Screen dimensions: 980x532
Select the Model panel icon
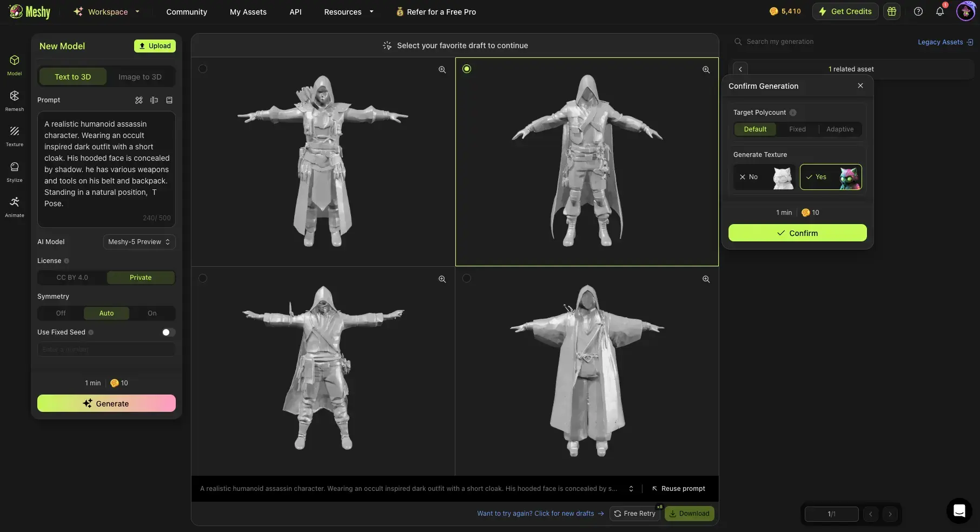pos(14,64)
